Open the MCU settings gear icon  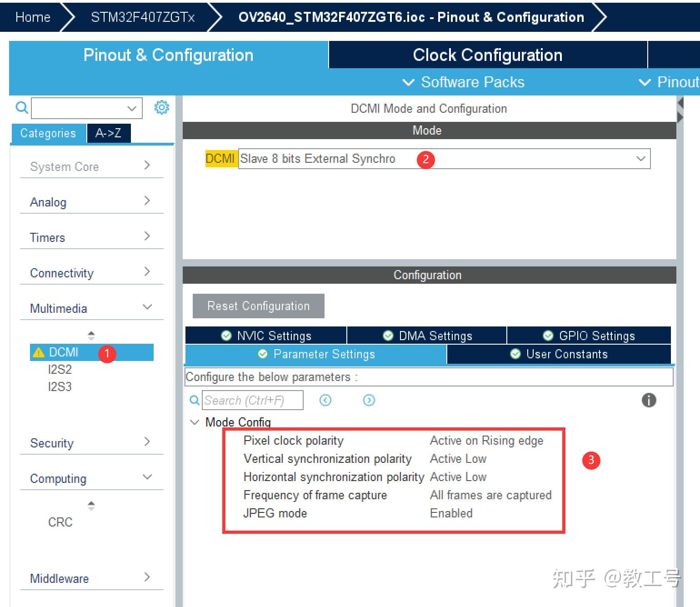pos(161,107)
